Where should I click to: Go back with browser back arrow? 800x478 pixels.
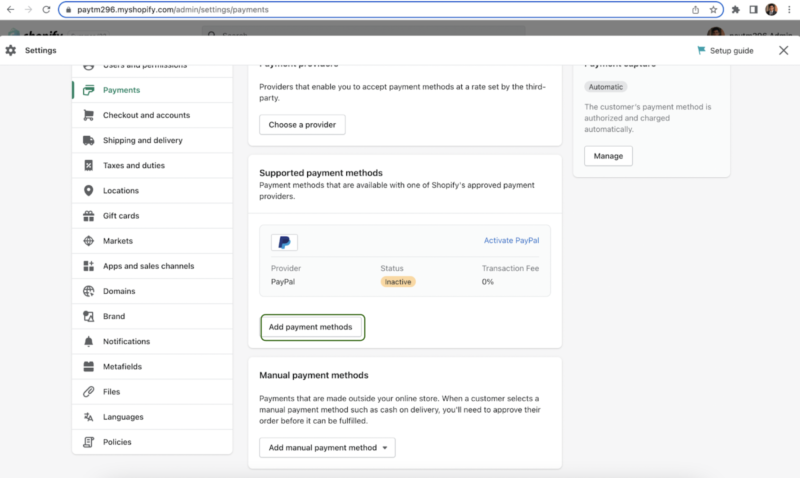10,10
